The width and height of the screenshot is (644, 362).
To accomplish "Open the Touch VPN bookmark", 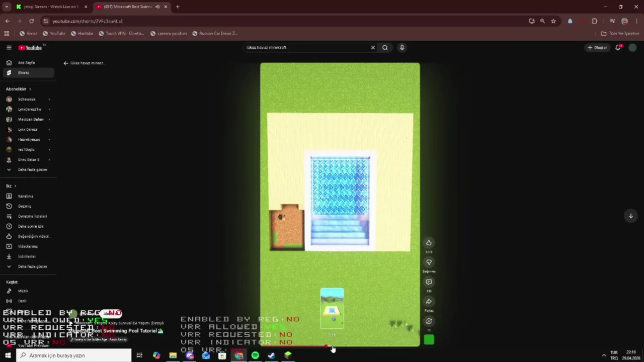I will 121,34.
